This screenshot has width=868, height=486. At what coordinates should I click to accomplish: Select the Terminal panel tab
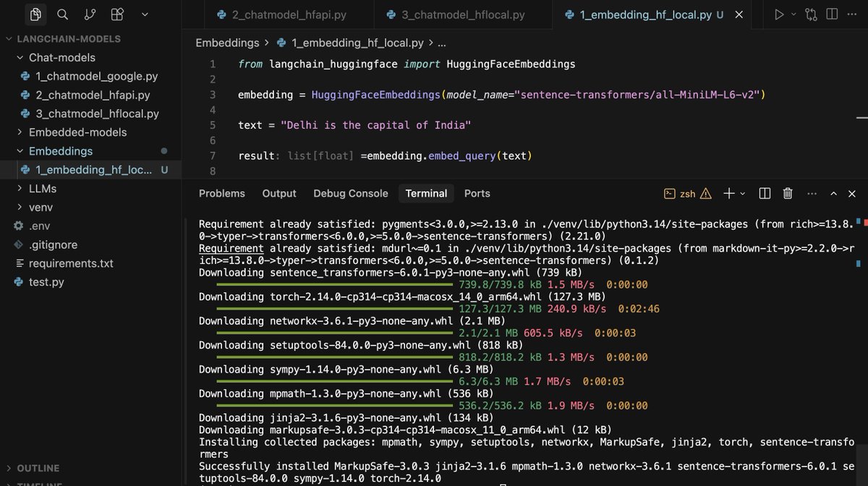click(x=426, y=193)
